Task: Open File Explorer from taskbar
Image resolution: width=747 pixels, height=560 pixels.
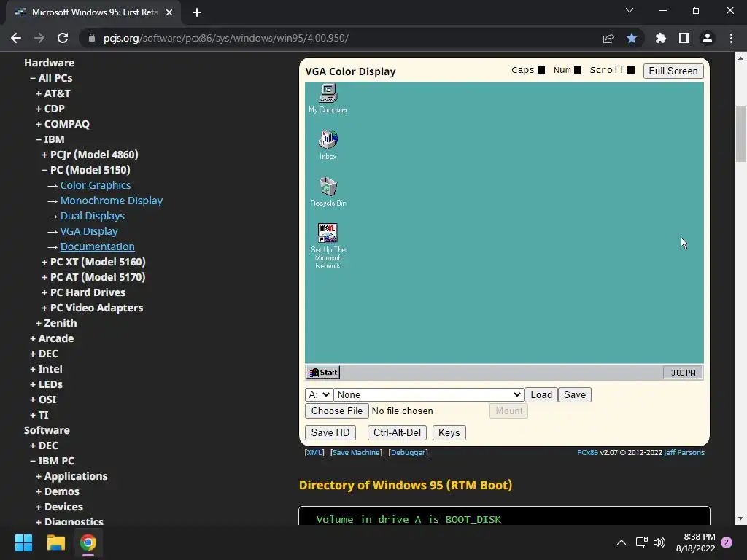Action: tap(55, 542)
